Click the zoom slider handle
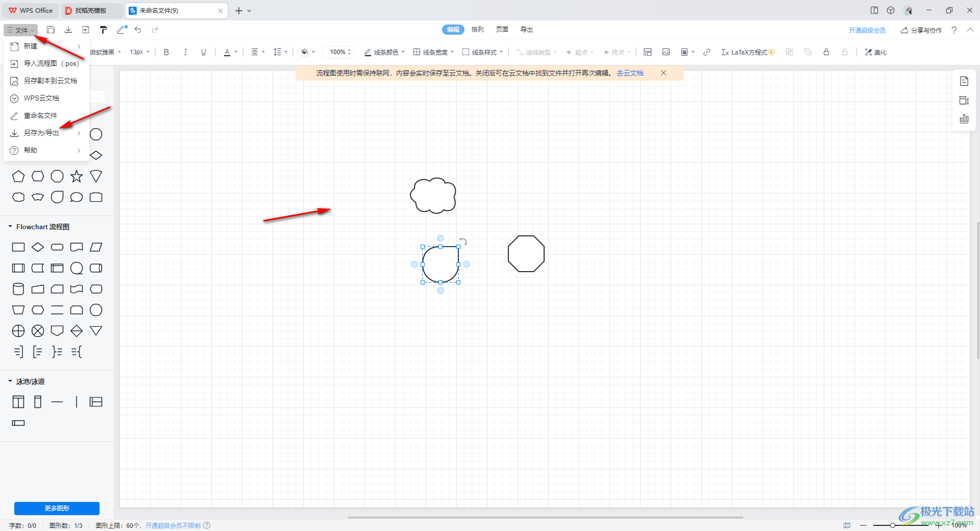The image size is (980, 531). pyautogui.click(x=893, y=525)
